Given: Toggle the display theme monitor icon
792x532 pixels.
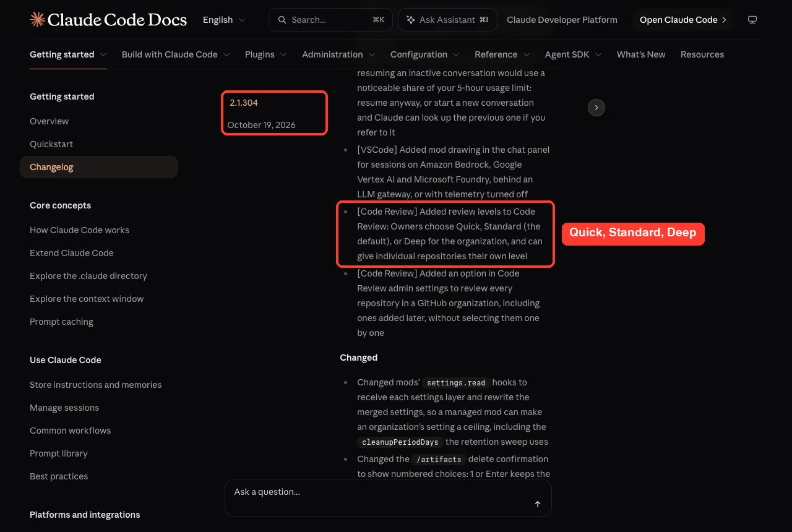Looking at the screenshot, I should click(x=752, y=20).
